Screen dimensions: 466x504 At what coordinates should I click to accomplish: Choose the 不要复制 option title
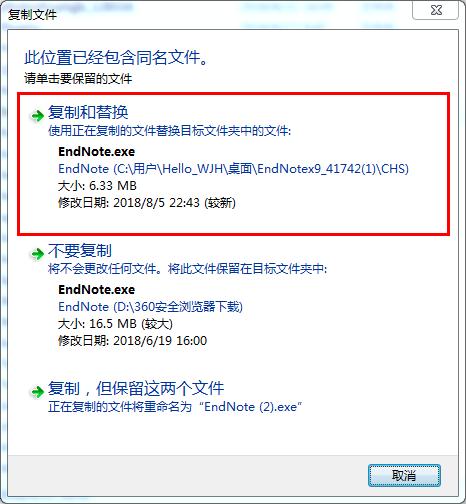point(80,250)
